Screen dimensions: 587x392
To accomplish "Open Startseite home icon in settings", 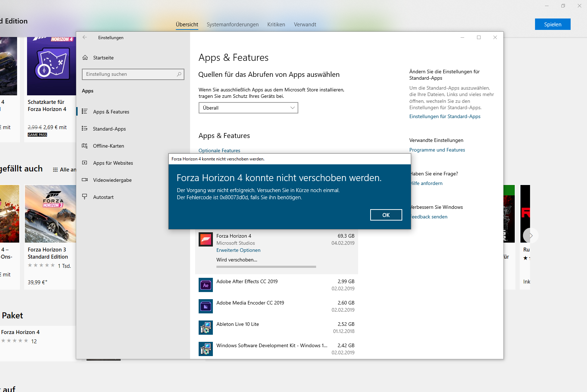I will point(85,58).
